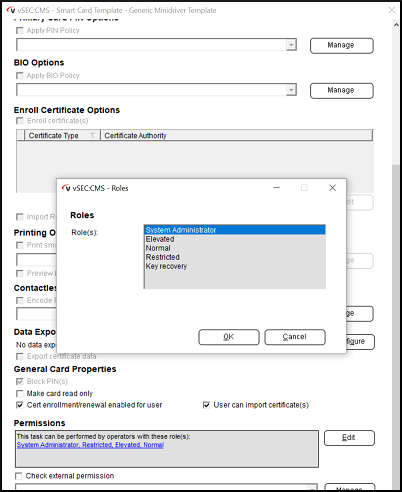
Task: Click Cancel in the Roles dialog
Action: point(295,337)
